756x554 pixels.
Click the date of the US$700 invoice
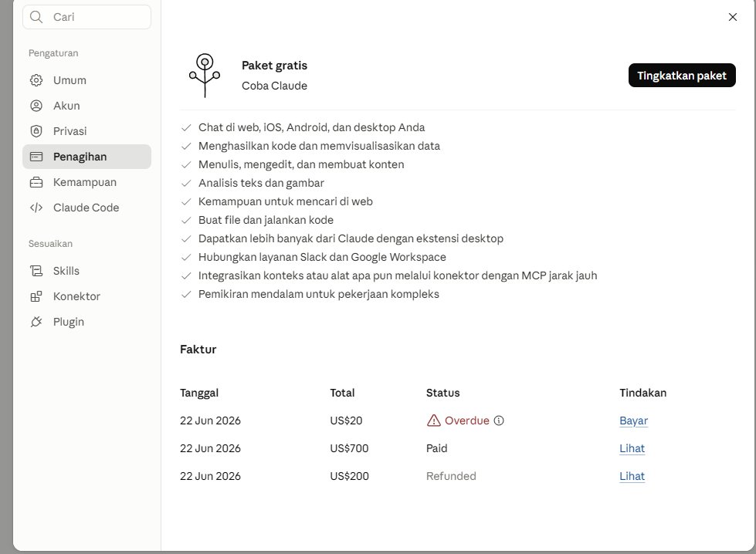coord(210,448)
